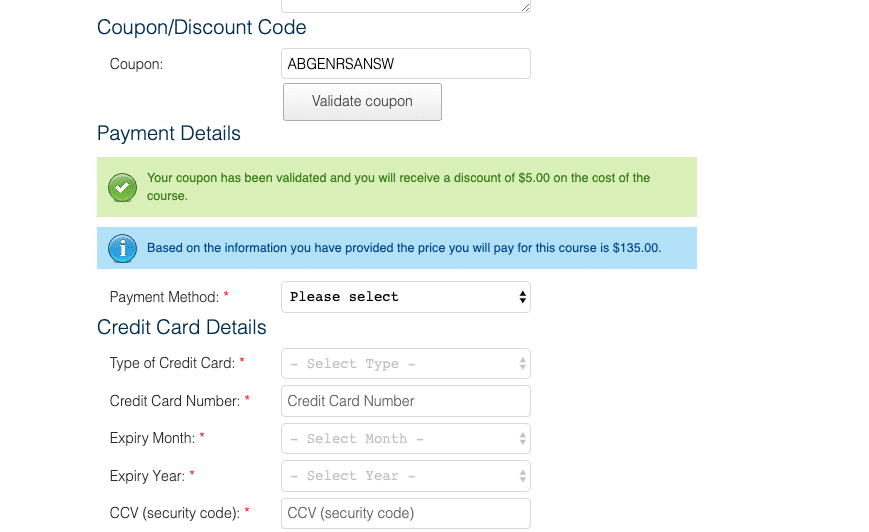Click the 'Payment Method' label text
The width and height of the screenshot is (869, 532).
point(165,297)
